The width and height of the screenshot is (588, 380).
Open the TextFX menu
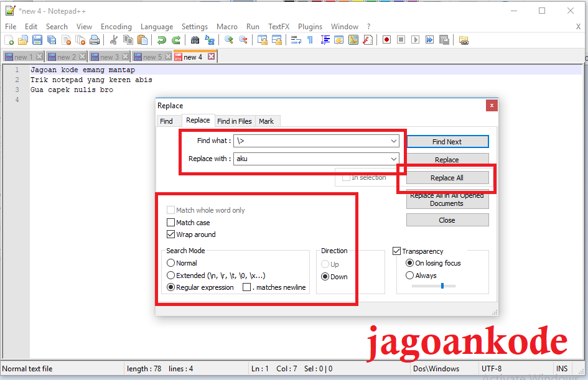[279, 27]
